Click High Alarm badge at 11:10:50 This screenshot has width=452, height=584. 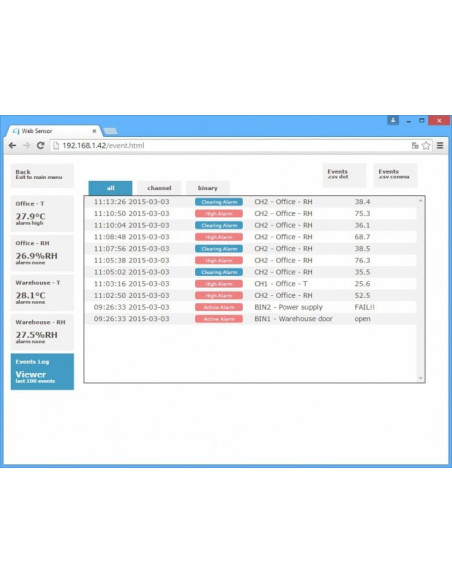tap(219, 214)
